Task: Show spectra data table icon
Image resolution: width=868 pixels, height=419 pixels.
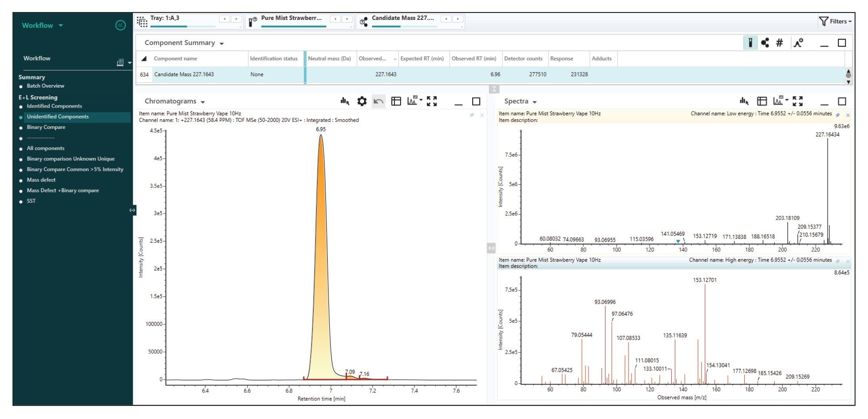Action: [x=762, y=101]
